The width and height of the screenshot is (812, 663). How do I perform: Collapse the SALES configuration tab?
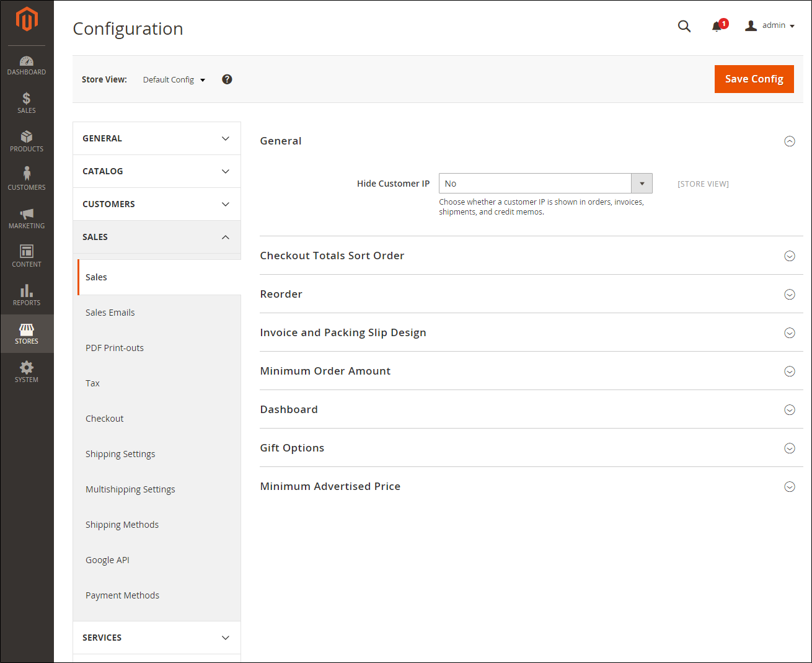[157, 237]
